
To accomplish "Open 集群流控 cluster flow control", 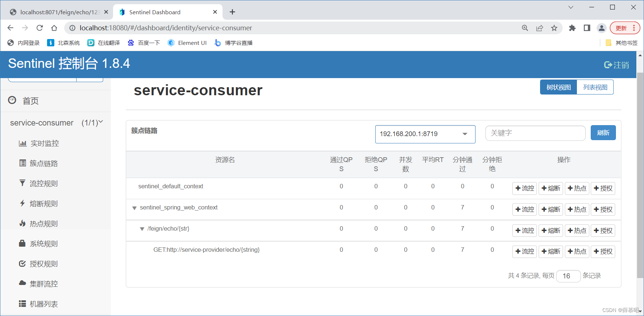I will [39, 284].
